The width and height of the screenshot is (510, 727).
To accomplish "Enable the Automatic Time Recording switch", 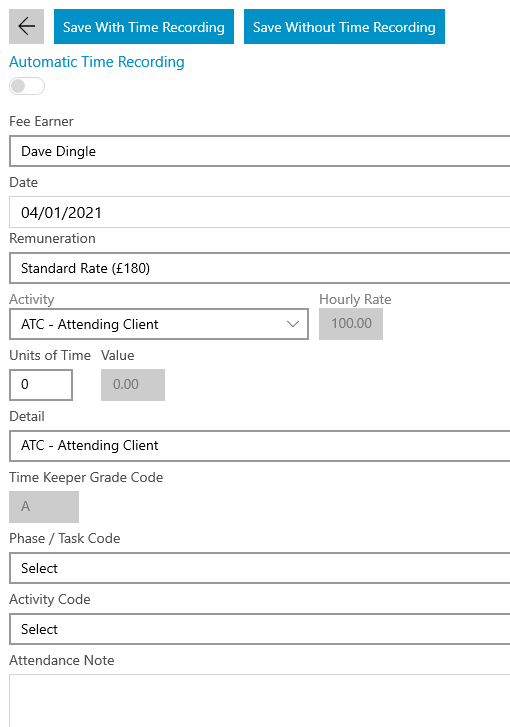I will 27,86.
